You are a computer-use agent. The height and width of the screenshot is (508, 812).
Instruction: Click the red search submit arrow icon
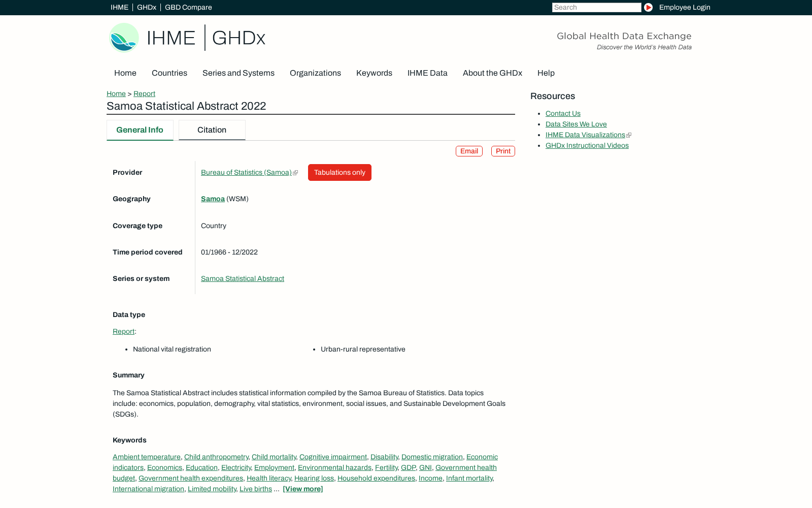tap(648, 7)
